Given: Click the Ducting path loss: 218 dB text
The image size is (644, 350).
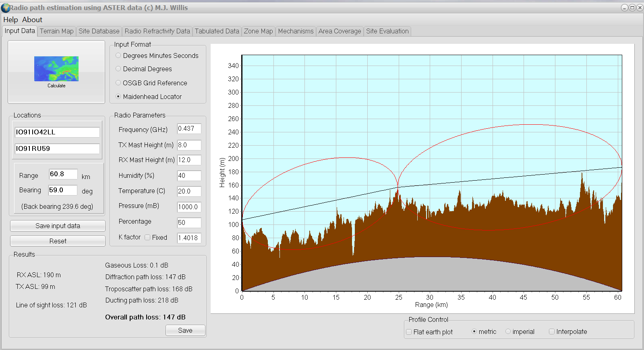Looking at the screenshot, I should [142, 300].
